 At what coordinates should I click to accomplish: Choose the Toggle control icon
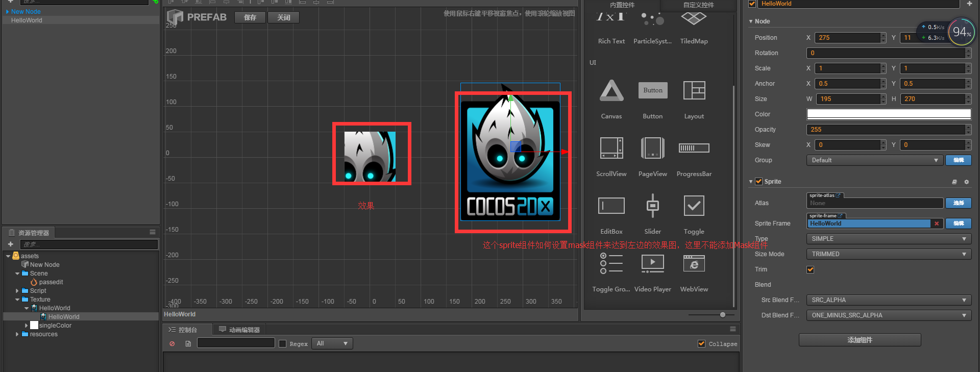click(x=694, y=206)
